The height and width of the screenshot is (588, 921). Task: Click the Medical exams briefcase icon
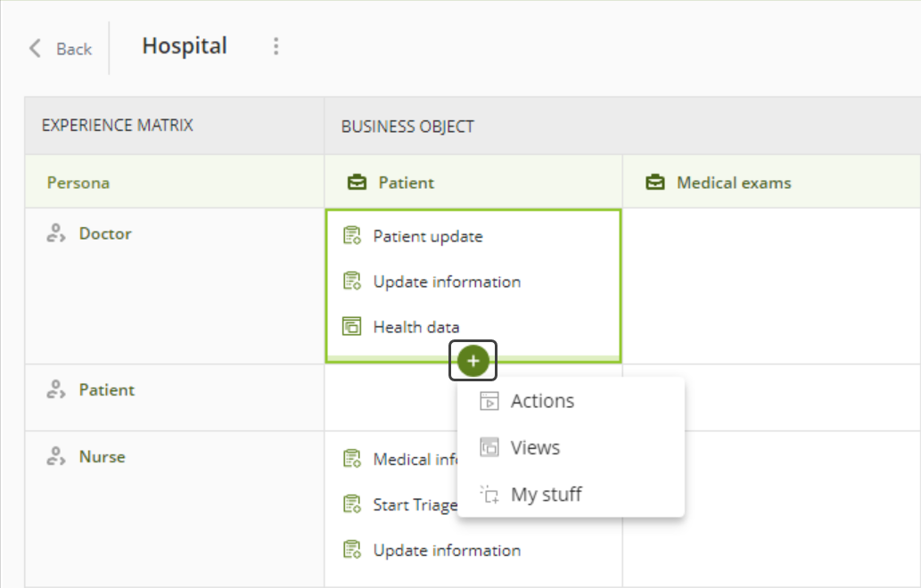click(x=655, y=183)
